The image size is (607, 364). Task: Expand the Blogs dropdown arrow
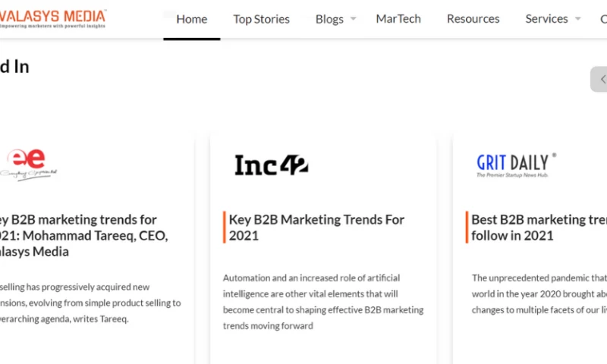354,19
